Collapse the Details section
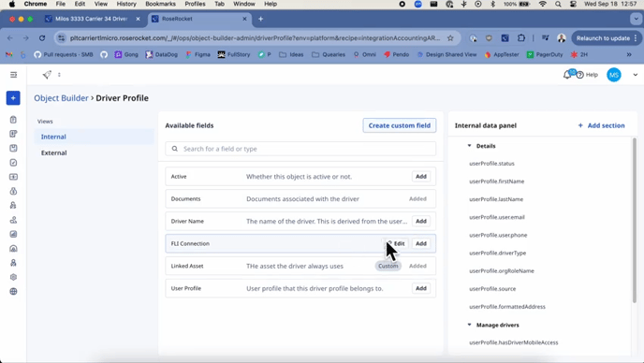644x363 pixels. click(470, 146)
